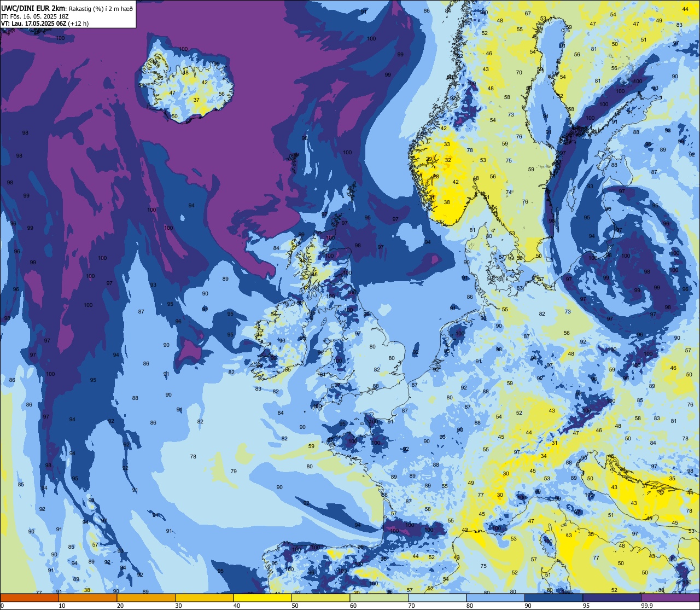
Task: Choose the 90–95 medium blue legend swatch
Action: tap(553, 597)
